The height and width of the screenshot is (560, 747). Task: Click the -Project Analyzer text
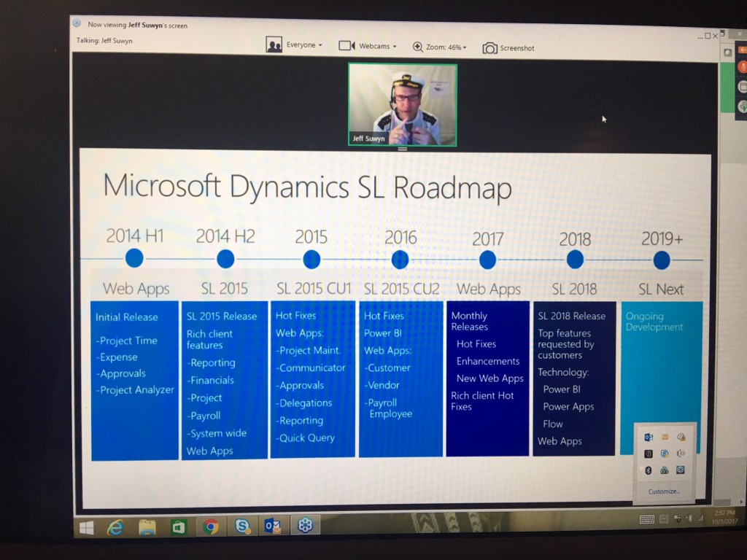[135, 390]
